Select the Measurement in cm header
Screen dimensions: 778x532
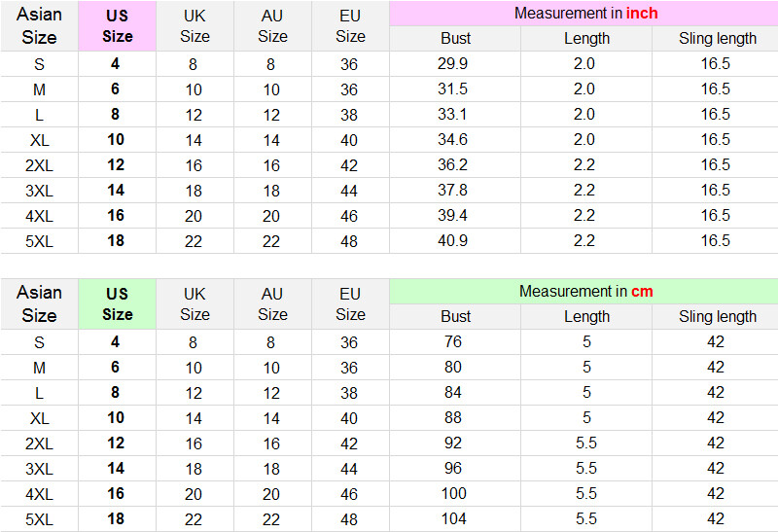(x=585, y=292)
